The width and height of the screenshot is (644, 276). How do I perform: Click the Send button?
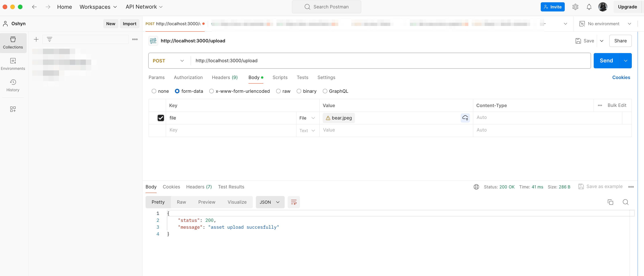pyautogui.click(x=606, y=61)
